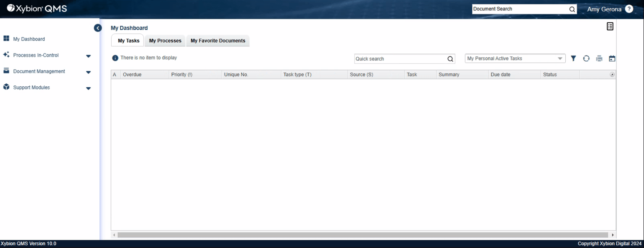Refresh the task list
Screen dimensions: 644x248
[x=586, y=58]
